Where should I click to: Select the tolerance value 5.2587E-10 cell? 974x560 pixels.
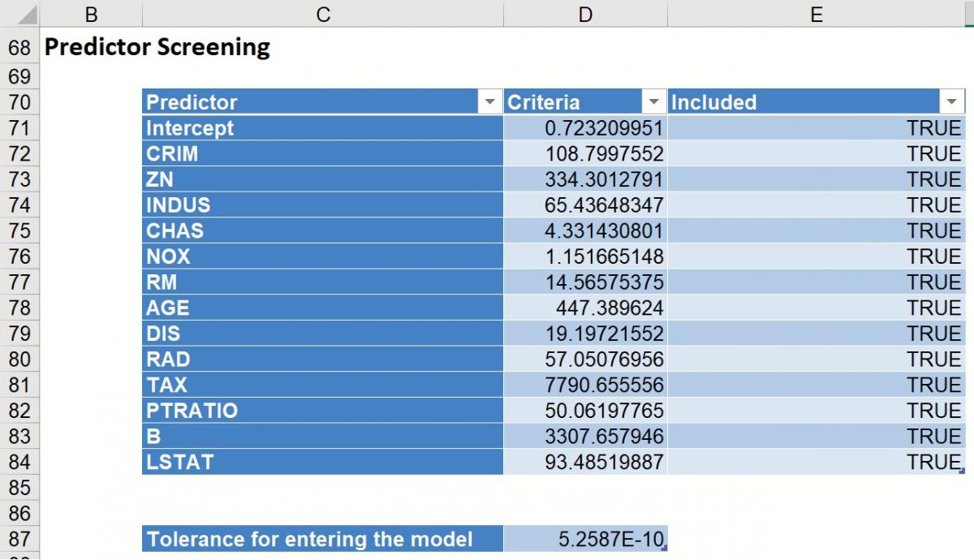click(585, 539)
